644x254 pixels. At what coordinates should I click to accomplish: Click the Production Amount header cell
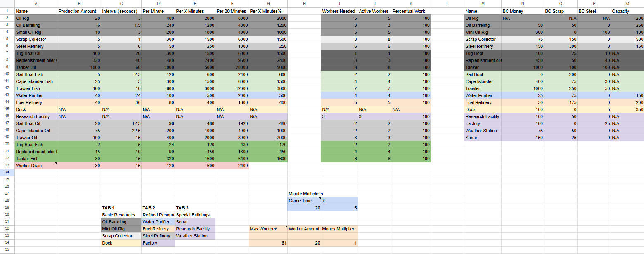click(79, 11)
